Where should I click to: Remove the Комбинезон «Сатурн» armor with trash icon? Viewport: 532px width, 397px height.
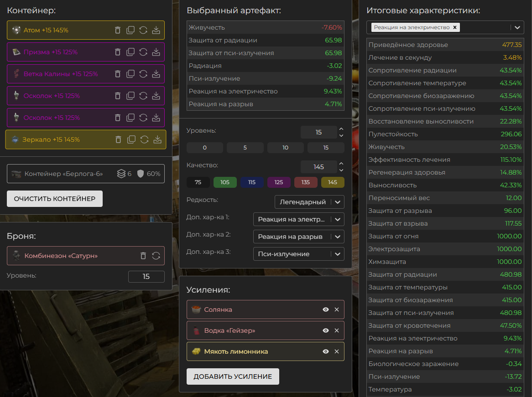pos(143,256)
